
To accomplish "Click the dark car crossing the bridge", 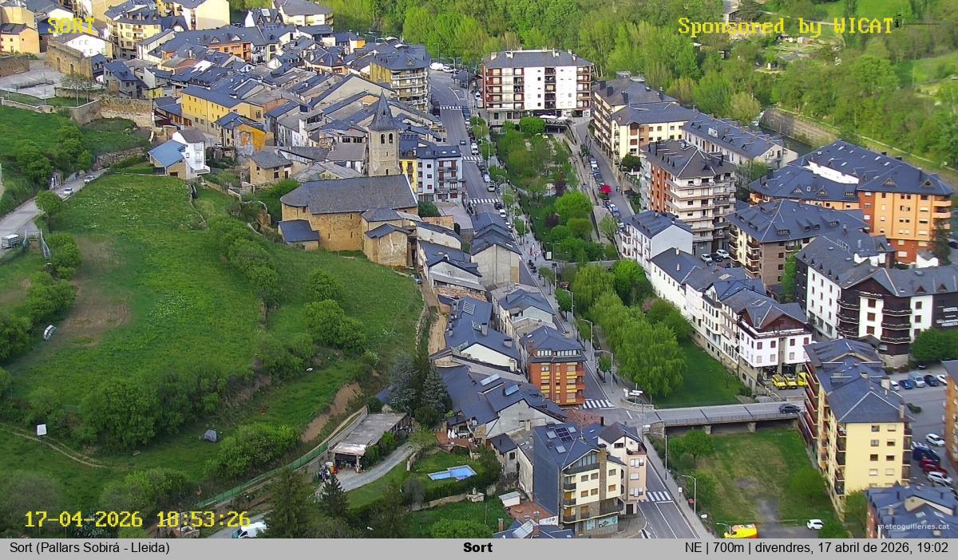I will coord(790,408).
